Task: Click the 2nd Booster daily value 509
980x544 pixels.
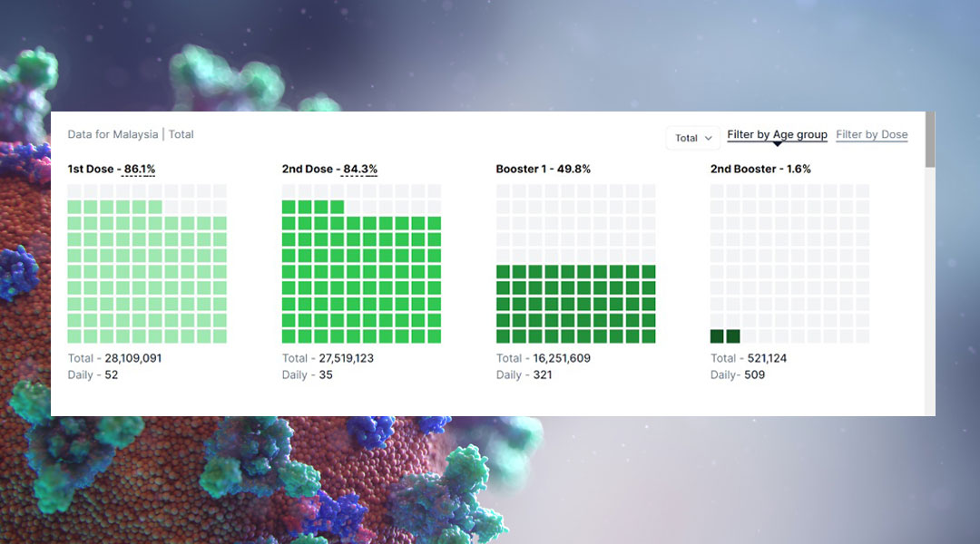Action: click(x=754, y=375)
